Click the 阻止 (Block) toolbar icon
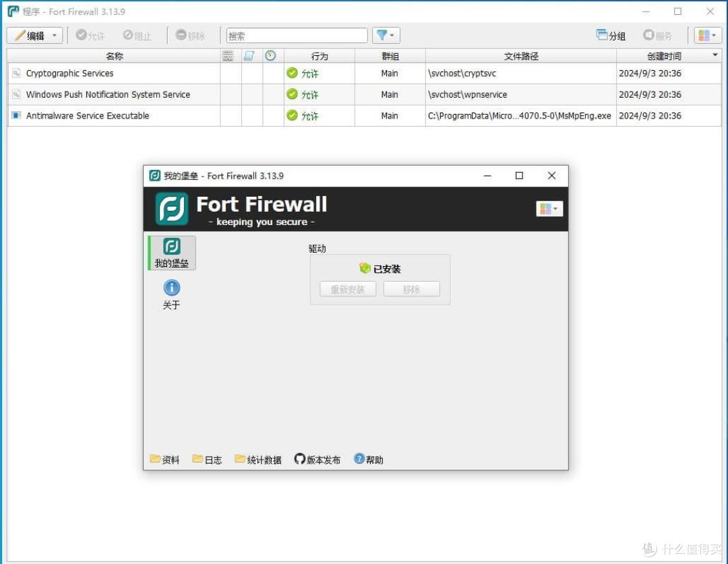The image size is (728, 564). [x=137, y=35]
